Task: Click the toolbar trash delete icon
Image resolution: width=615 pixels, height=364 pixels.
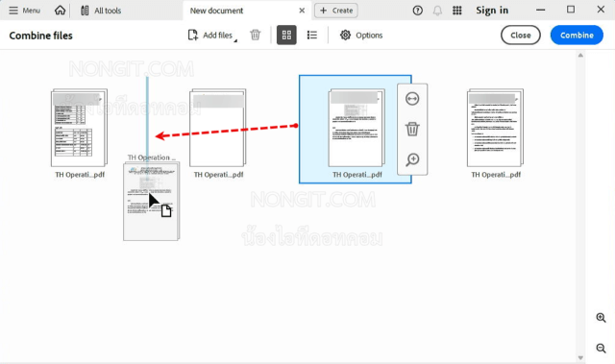Action: 255,35
